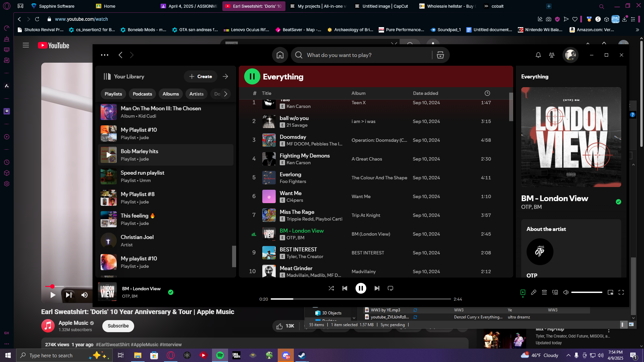Open the notifications bell in Spotify
Viewport: 644px width, 362px height.
point(538,55)
